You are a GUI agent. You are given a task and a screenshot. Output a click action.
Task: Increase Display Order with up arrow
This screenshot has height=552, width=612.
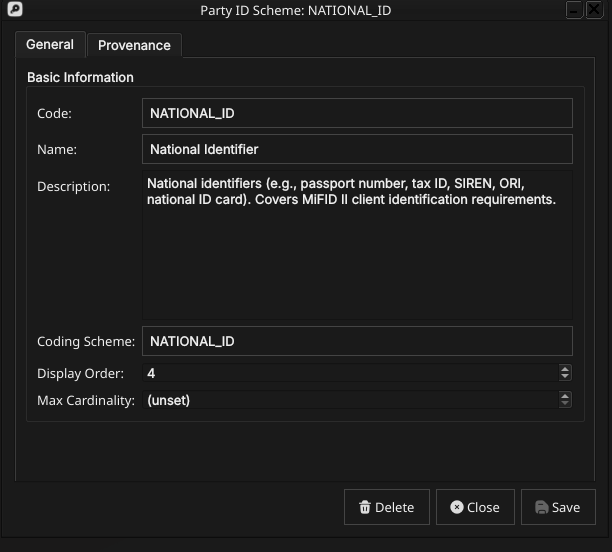click(565, 369)
